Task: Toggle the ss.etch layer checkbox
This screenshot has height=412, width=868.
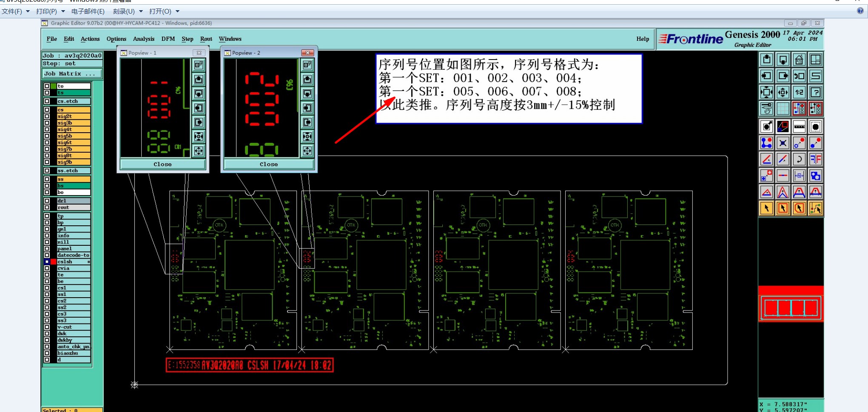Action: 47,170
